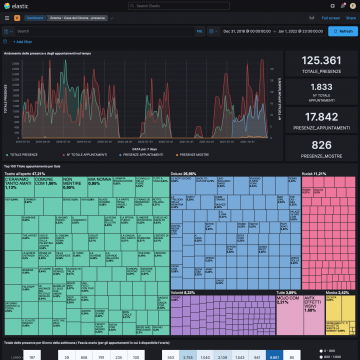
Task: Click the Zetema Casa del Cinema presenze breadcrumb
Action: pos(77,18)
